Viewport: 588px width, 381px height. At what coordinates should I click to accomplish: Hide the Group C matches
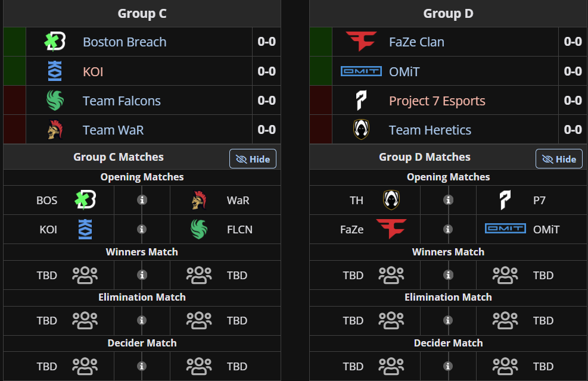(x=253, y=159)
